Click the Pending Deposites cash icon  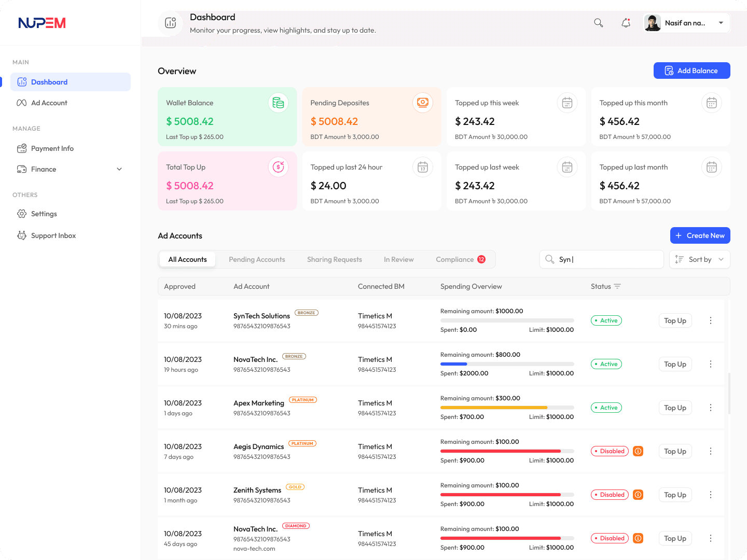422,103
